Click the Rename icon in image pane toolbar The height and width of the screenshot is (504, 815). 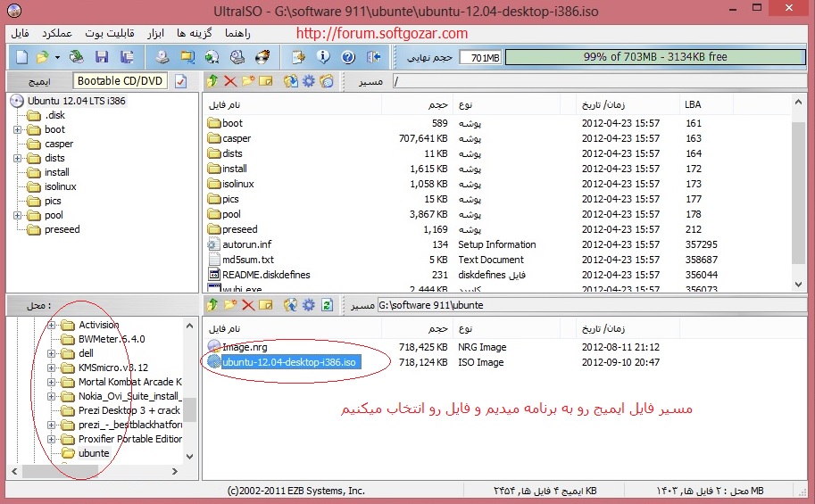pos(266,81)
